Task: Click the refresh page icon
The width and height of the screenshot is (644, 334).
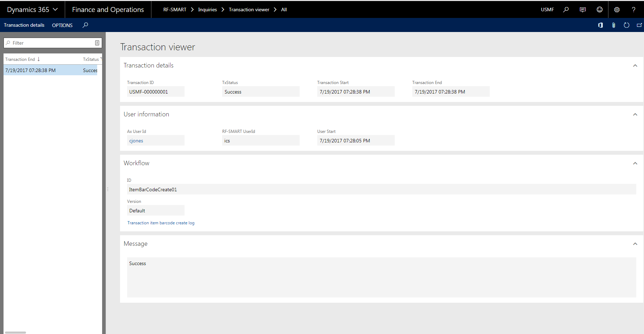Action: tap(626, 25)
